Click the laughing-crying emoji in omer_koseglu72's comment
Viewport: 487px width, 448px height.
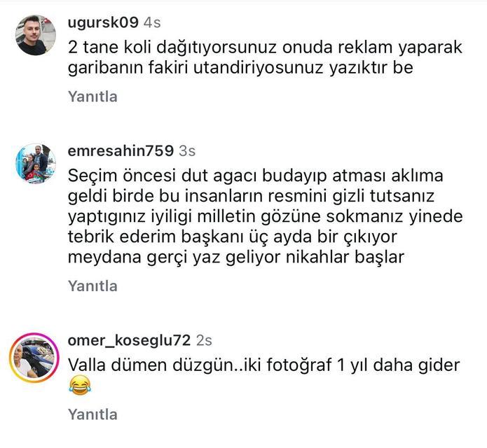pyautogui.click(x=80, y=385)
